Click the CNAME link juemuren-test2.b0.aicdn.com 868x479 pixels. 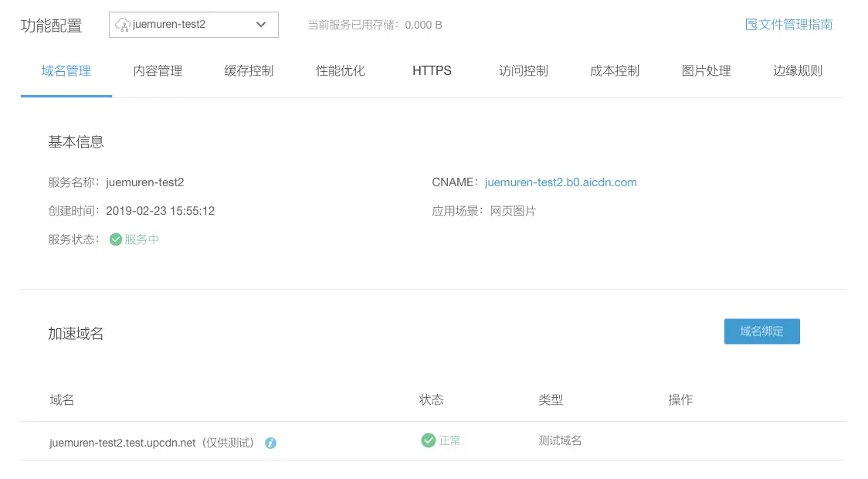point(561,182)
